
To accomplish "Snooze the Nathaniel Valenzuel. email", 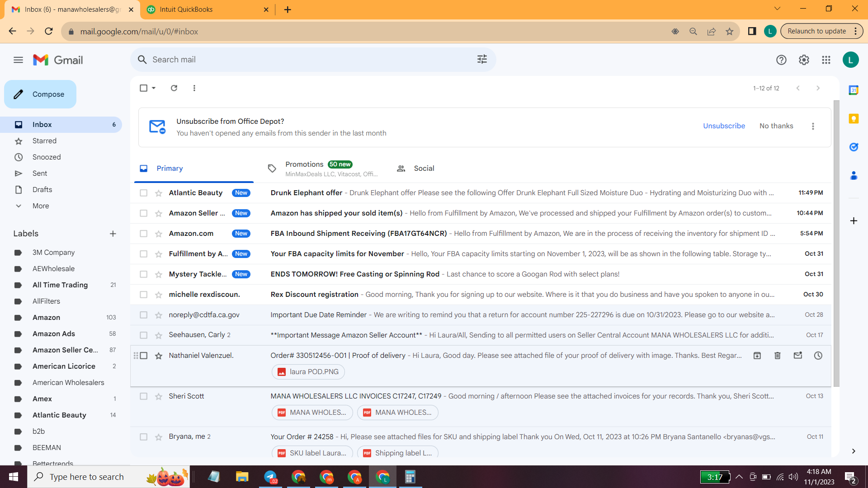I will [818, 356].
